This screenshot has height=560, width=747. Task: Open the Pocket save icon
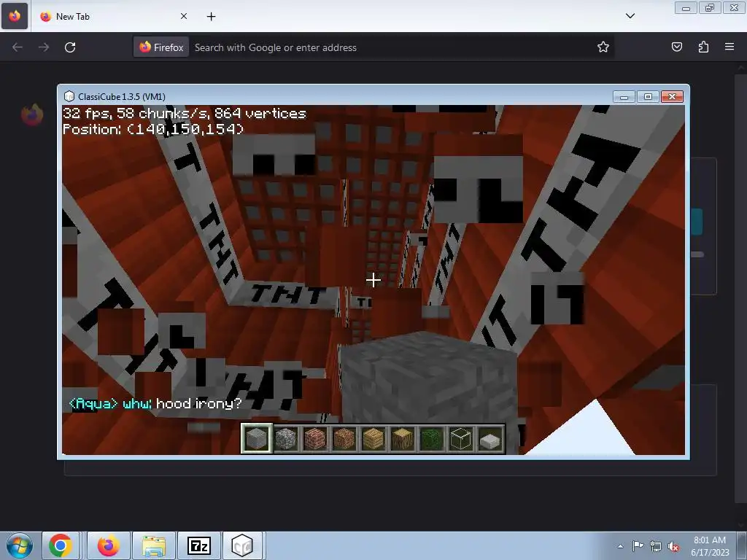(677, 47)
